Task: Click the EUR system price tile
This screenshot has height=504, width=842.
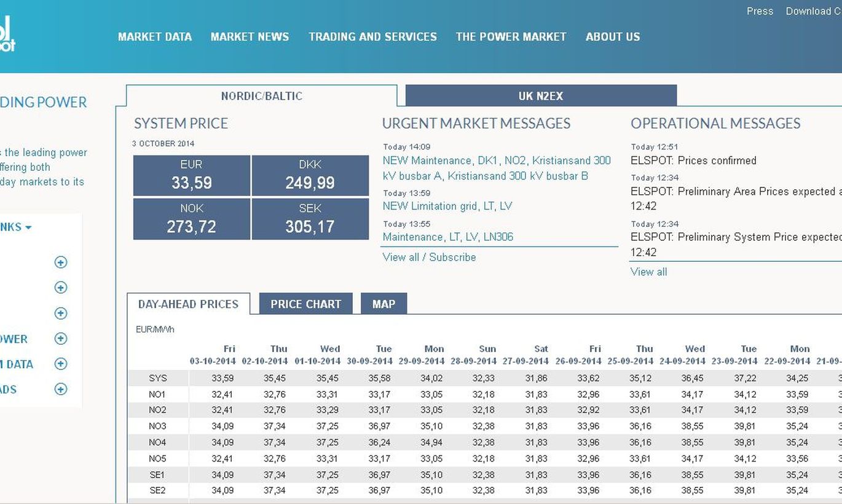Action: pyautogui.click(x=192, y=175)
